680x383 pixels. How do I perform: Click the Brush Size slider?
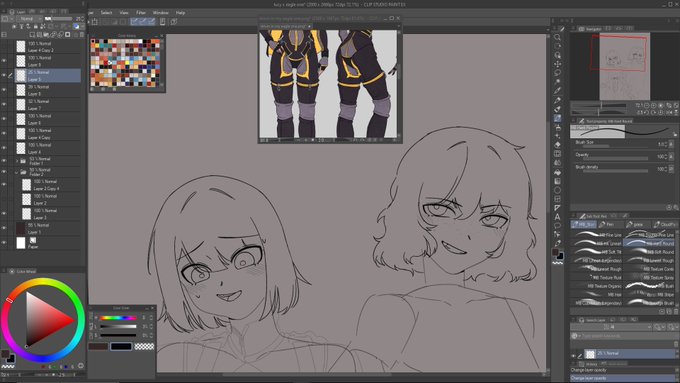[x=615, y=146]
